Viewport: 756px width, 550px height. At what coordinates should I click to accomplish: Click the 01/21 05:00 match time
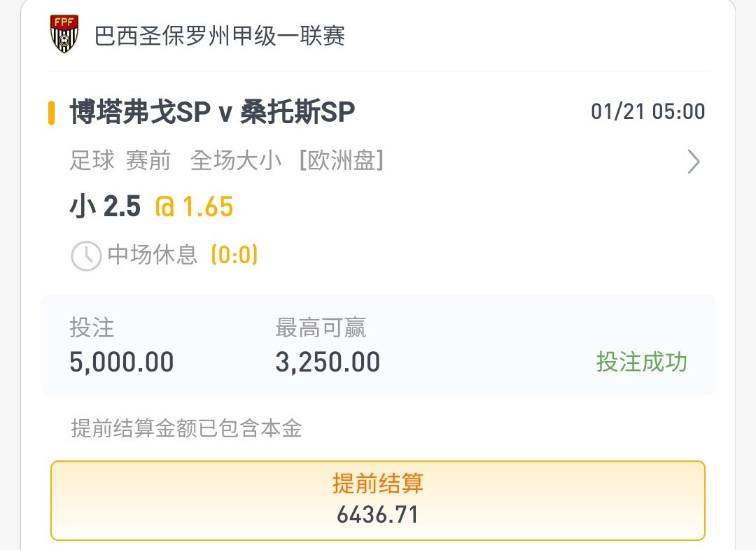pyautogui.click(x=647, y=112)
